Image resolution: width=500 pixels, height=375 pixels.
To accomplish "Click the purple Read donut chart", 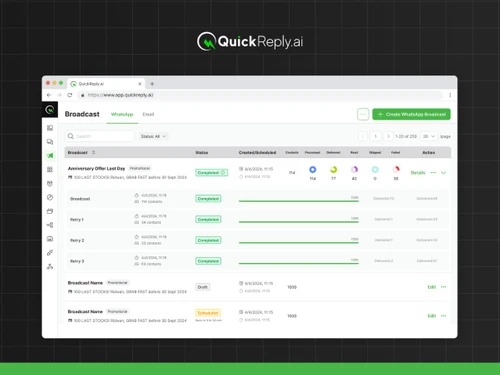I will [x=354, y=169].
